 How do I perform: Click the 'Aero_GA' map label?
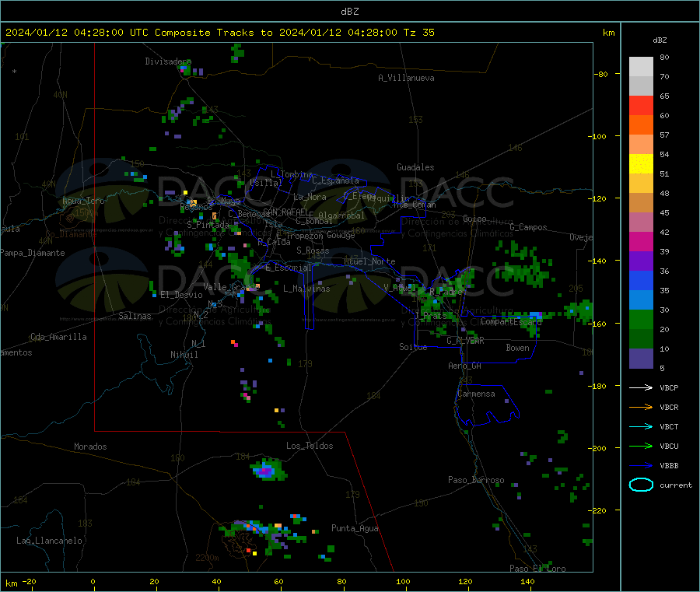tap(465, 366)
